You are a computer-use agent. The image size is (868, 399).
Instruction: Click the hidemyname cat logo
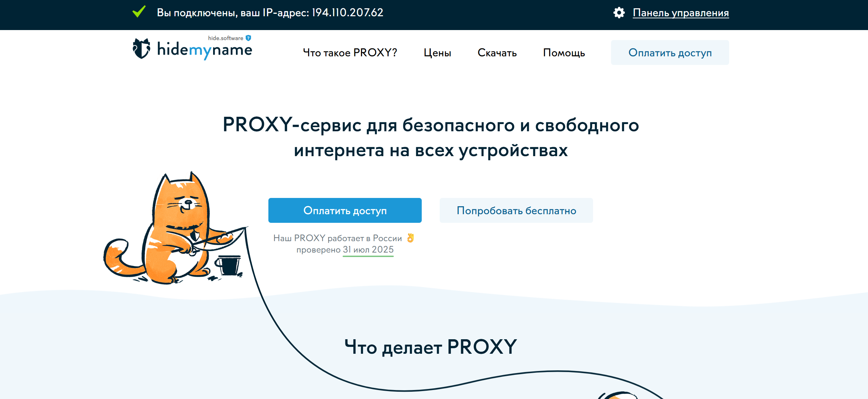142,49
